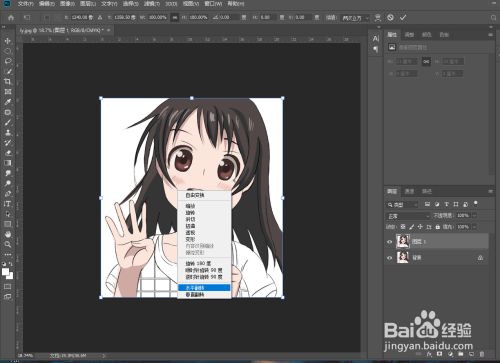Select the Eraser tool
Viewport: 500px width, 363px height.
pos(8,153)
